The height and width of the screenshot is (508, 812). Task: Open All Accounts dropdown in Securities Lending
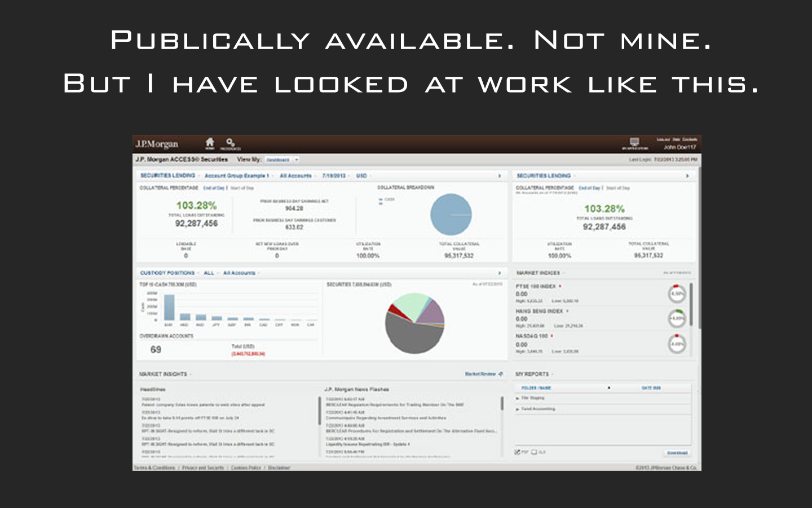(x=297, y=176)
